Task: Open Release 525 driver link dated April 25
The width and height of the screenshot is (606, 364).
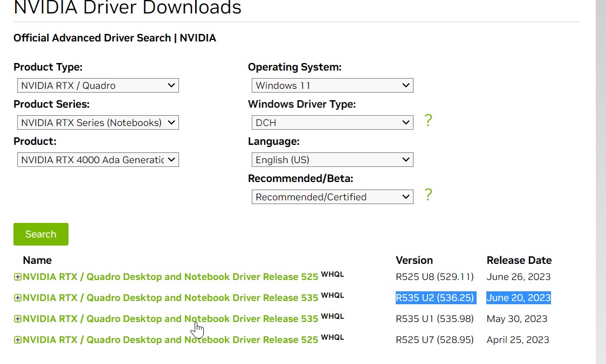Action: [170, 340]
